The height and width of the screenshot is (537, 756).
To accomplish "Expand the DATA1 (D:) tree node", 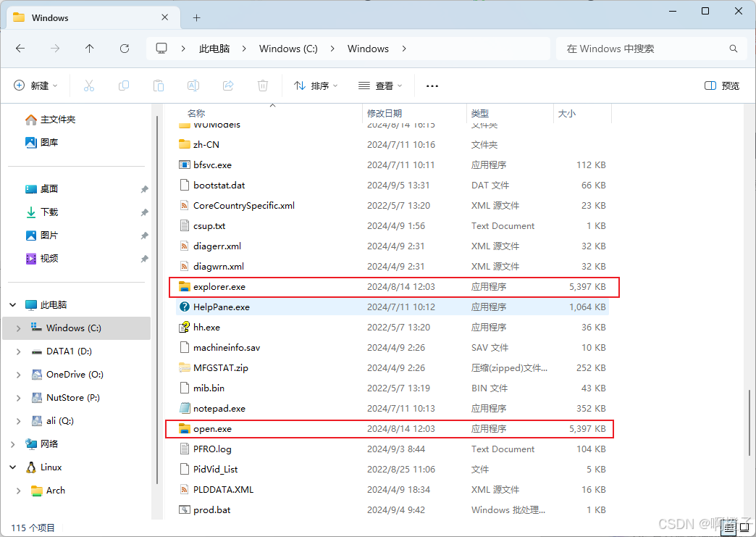I will pyautogui.click(x=18, y=351).
